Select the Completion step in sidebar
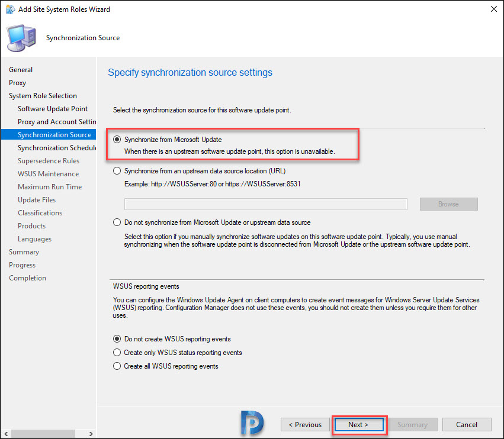Viewport: 504px width, 439px height. pyautogui.click(x=27, y=278)
